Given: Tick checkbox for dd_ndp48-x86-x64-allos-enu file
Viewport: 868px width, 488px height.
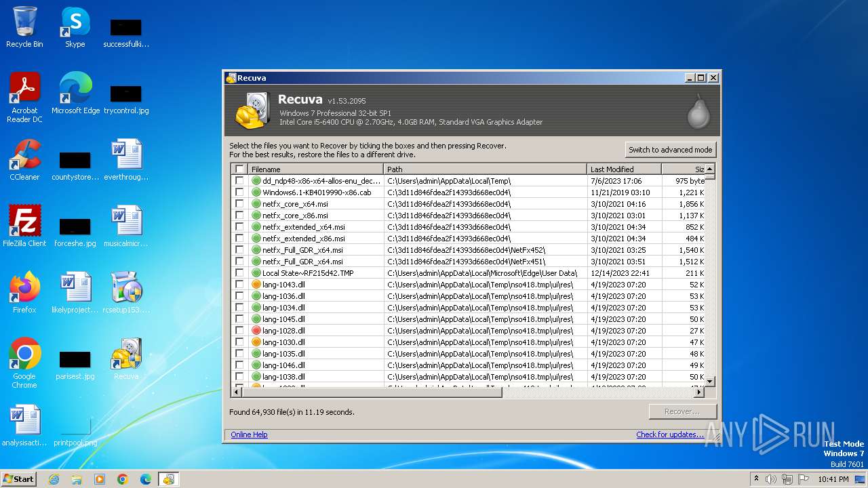Looking at the screenshot, I should pos(239,181).
